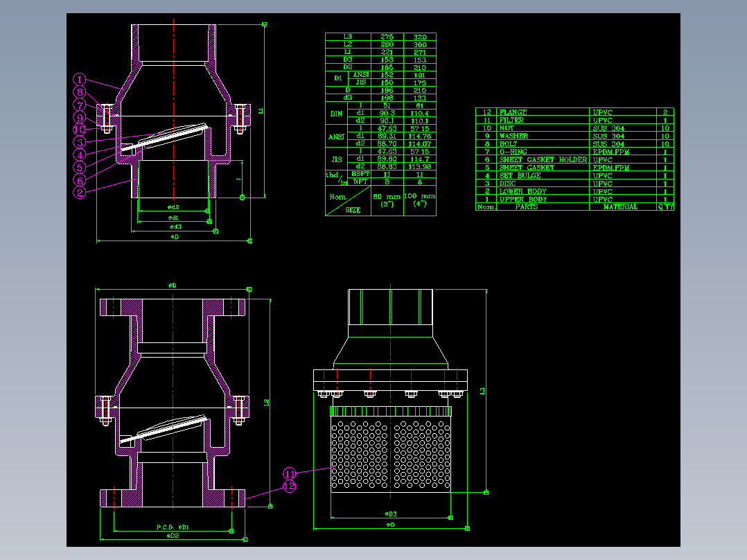Click the L3 dimension label beside the filter view
The height and width of the screenshot is (560, 747).
(482, 391)
